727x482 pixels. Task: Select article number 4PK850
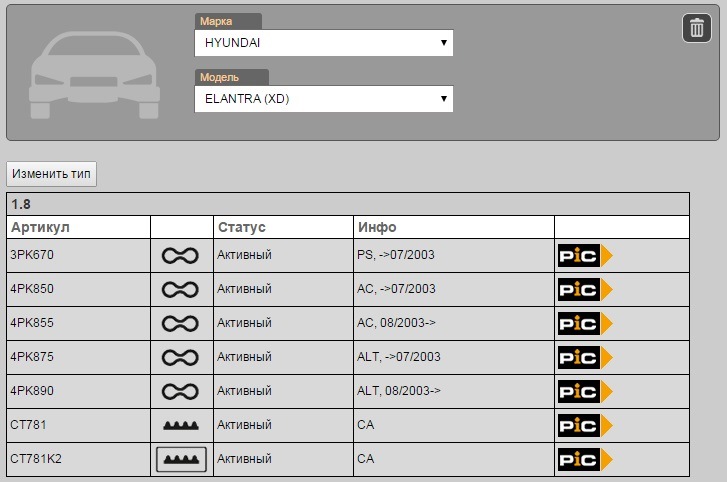(x=32, y=289)
